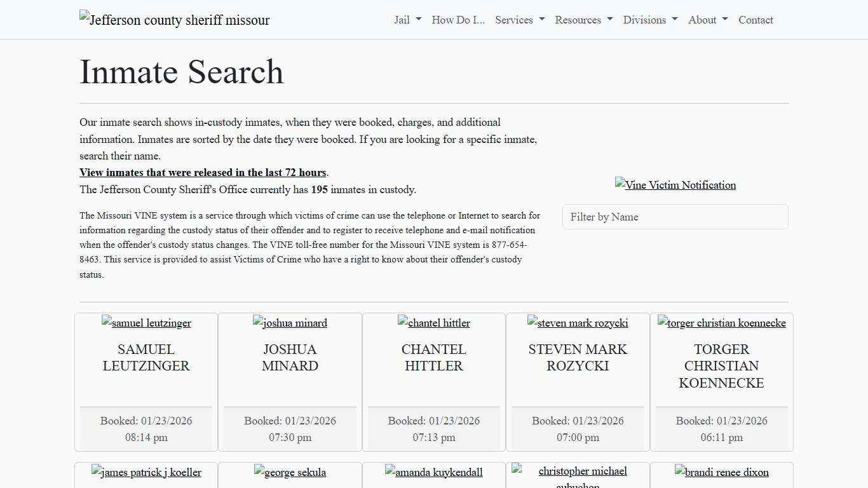Open Samuel Leutzinger's inmate photo
The width and height of the screenshot is (868, 488).
pyautogui.click(x=146, y=323)
